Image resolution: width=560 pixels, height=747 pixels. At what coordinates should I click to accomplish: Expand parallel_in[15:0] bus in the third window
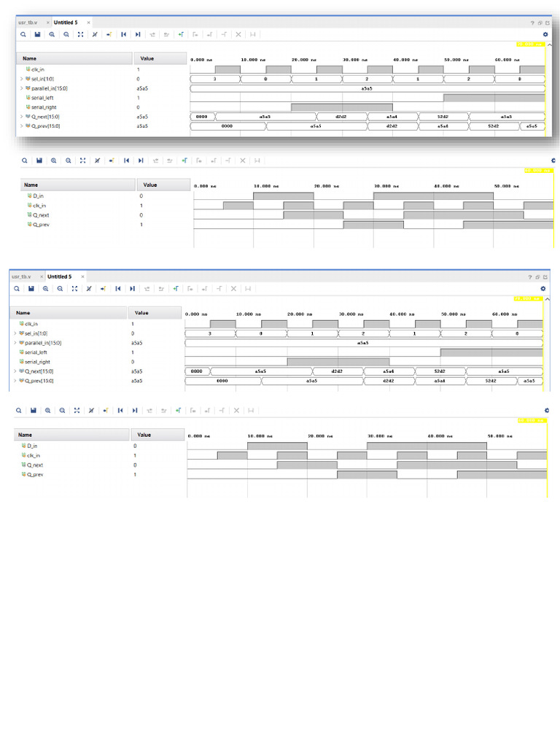pyautogui.click(x=15, y=343)
